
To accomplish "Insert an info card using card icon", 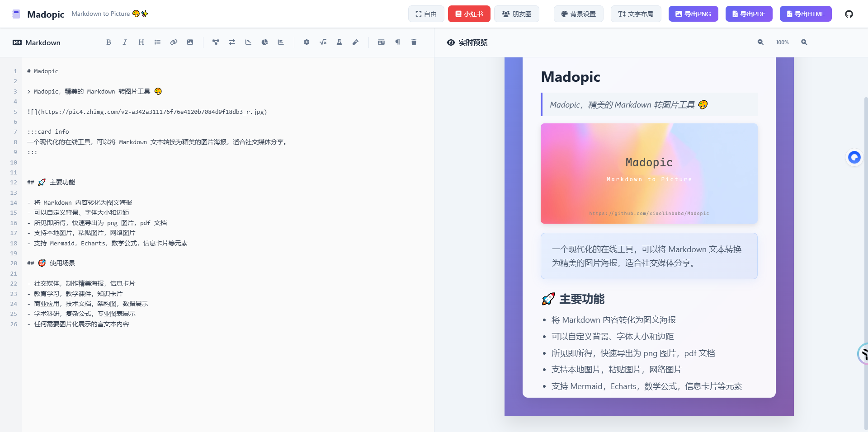I will [381, 42].
